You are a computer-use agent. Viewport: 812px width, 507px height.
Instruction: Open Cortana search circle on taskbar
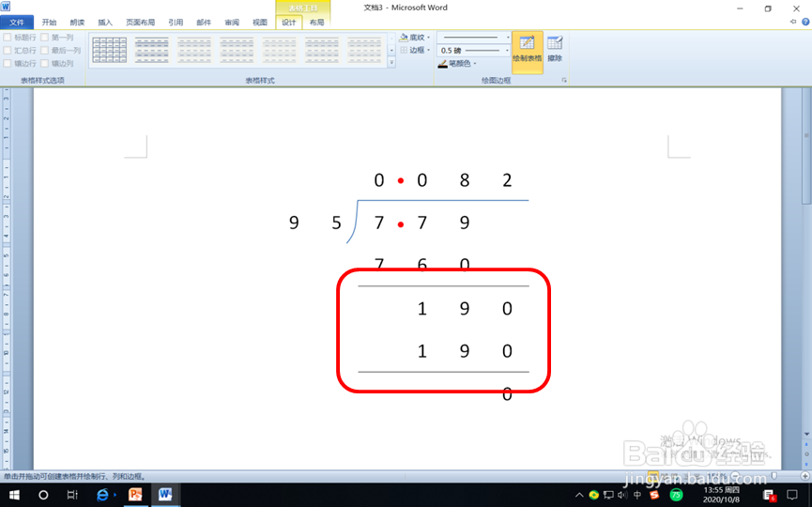click(43, 495)
